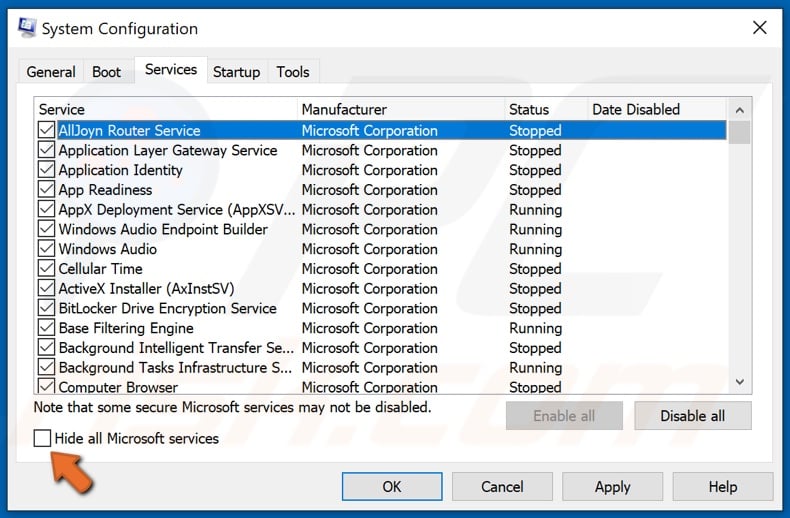Click the services list scroll up arrow
Screen dimensions: 790x518
click(x=739, y=110)
